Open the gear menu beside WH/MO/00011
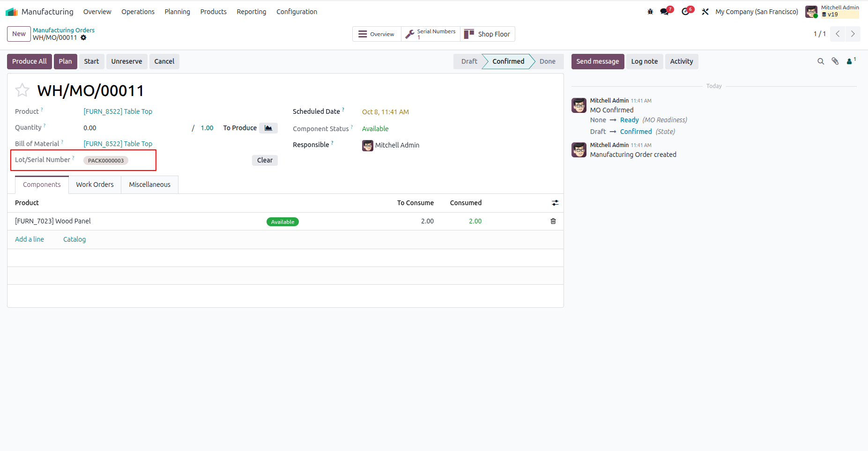The height and width of the screenshot is (451, 868). pos(83,37)
